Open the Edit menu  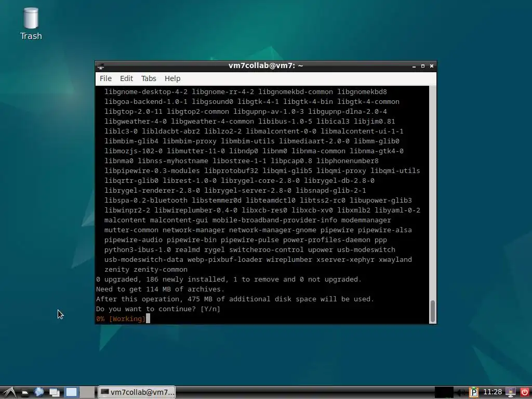[x=126, y=78]
